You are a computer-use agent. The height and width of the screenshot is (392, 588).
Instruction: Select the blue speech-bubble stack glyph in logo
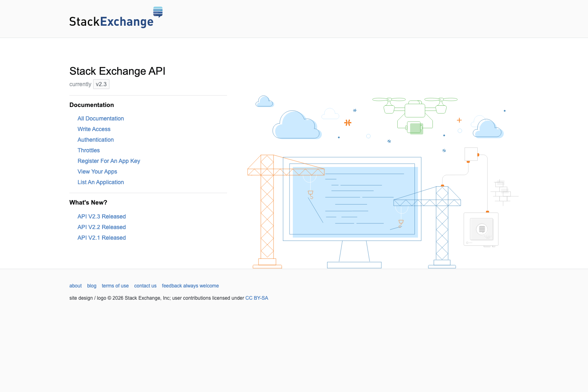coord(158,12)
